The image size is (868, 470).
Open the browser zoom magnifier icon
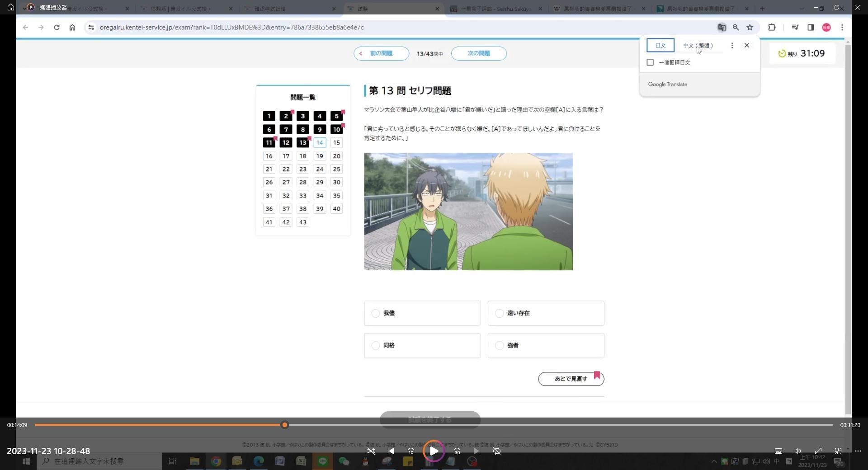click(736, 28)
